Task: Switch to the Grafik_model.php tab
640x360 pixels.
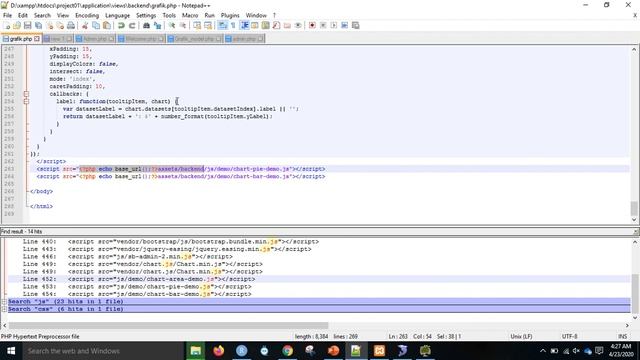Action: [194, 39]
